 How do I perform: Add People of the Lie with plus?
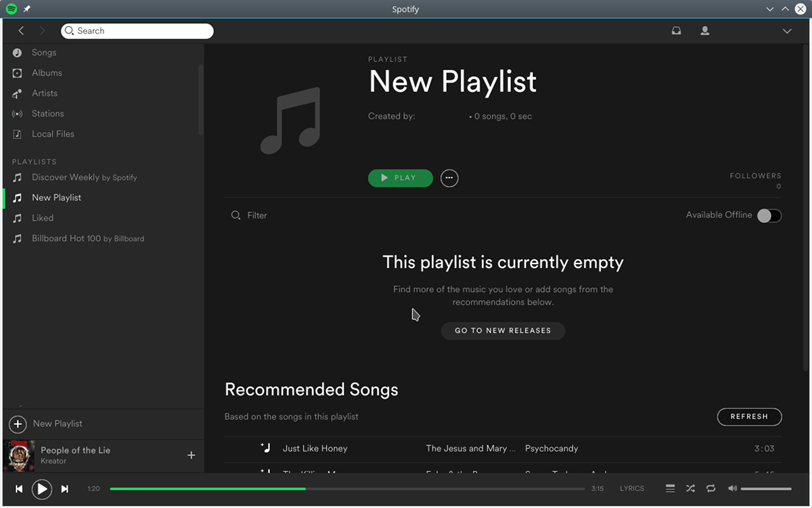point(191,455)
